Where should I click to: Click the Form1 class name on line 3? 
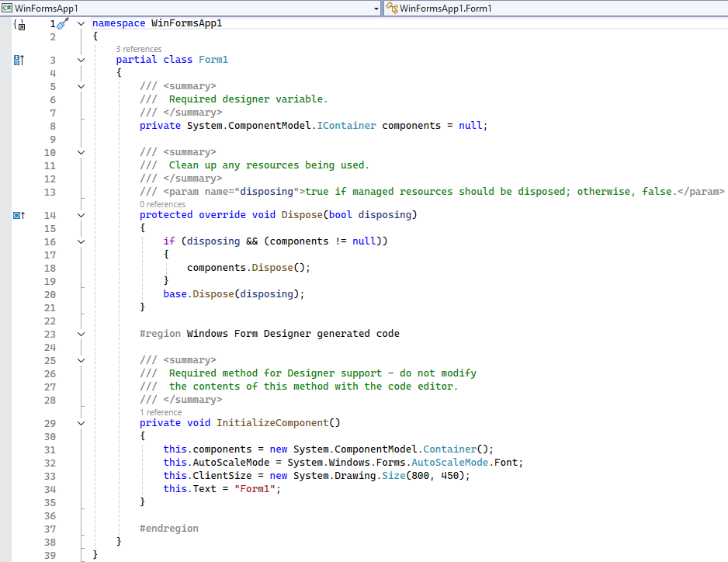[x=213, y=60]
